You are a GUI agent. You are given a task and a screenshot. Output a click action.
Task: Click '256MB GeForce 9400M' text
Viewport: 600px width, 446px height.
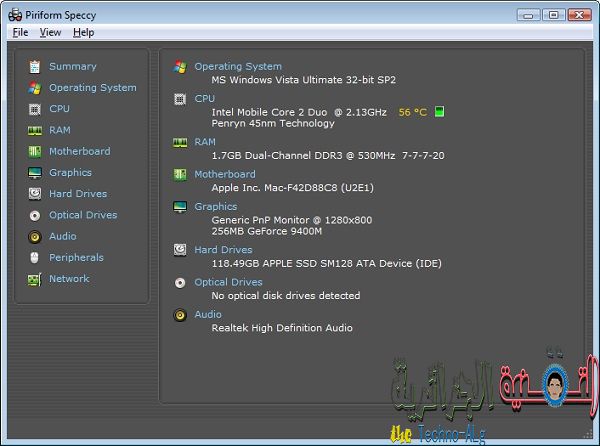(267, 231)
